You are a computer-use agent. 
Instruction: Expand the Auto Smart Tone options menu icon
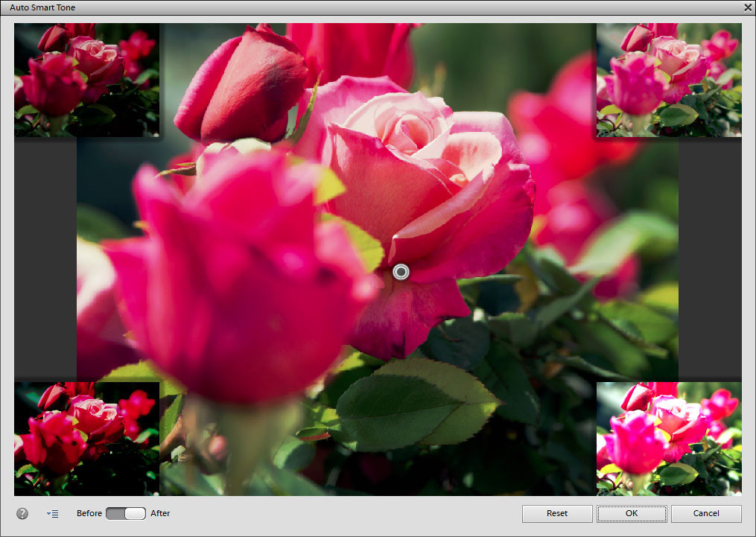click(52, 513)
